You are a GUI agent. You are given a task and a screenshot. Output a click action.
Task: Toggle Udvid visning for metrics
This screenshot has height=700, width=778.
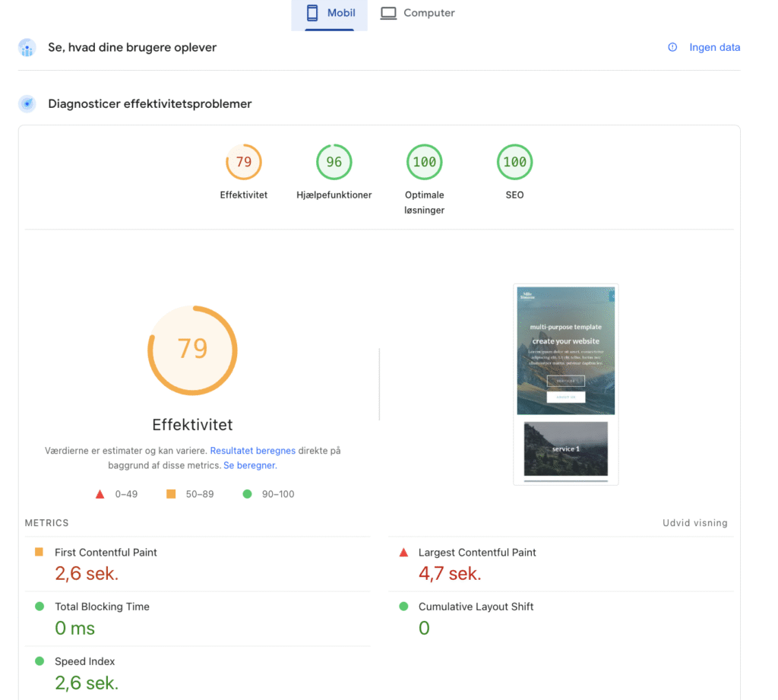pyautogui.click(x=694, y=523)
